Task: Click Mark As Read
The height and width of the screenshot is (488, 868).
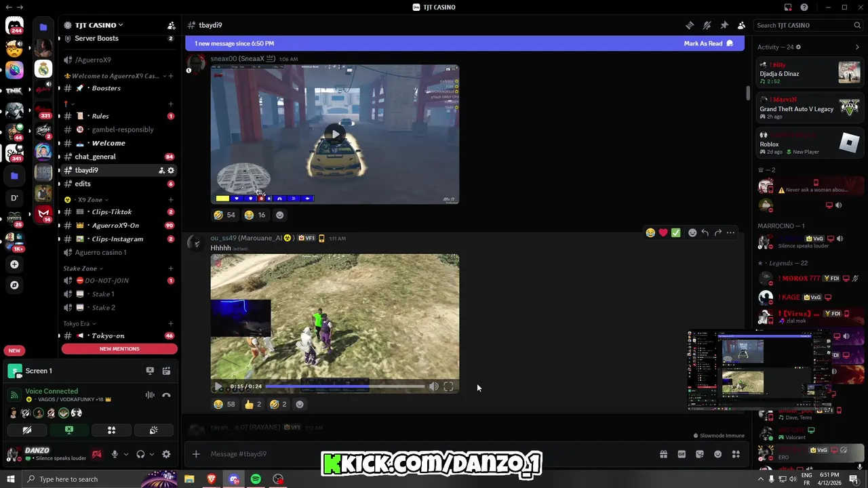Action: click(709, 43)
